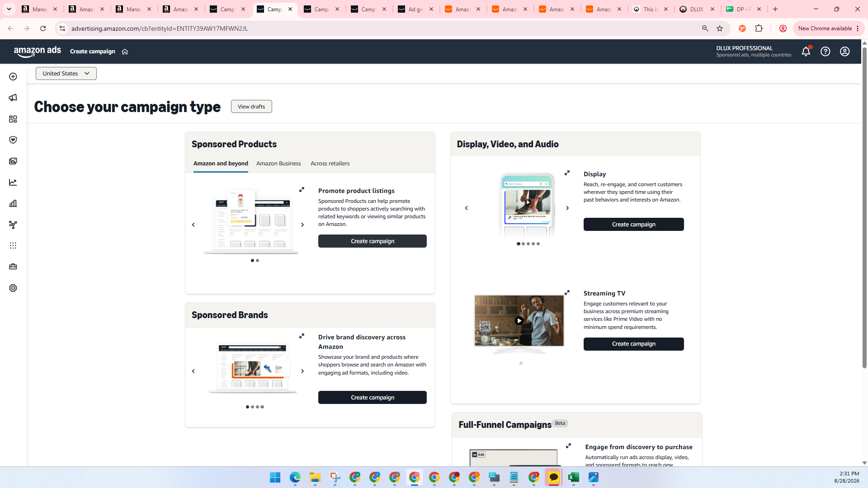Click the bar chart icon in sidebar
Viewport: 868px width, 488px height.
click(x=13, y=203)
